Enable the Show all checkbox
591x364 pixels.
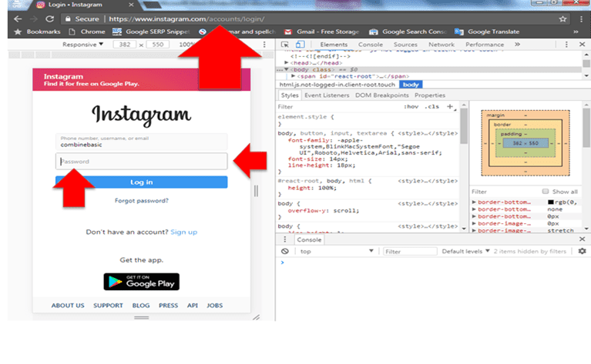(x=546, y=191)
